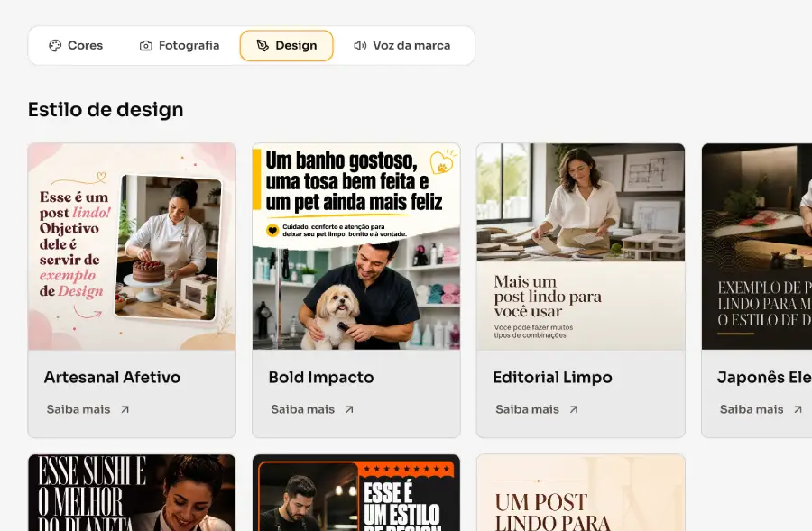Select the Bold Impacto pet grooming preview
812x531 pixels.
point(356,247)
